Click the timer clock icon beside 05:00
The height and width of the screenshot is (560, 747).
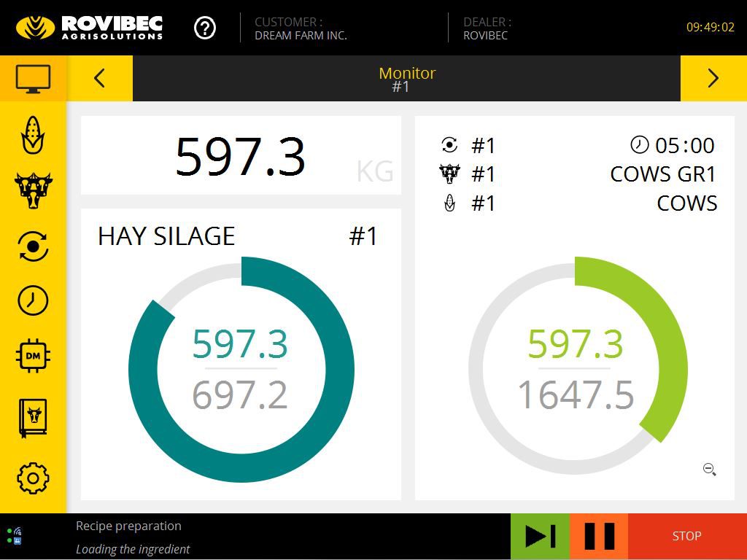coord(639,144)
